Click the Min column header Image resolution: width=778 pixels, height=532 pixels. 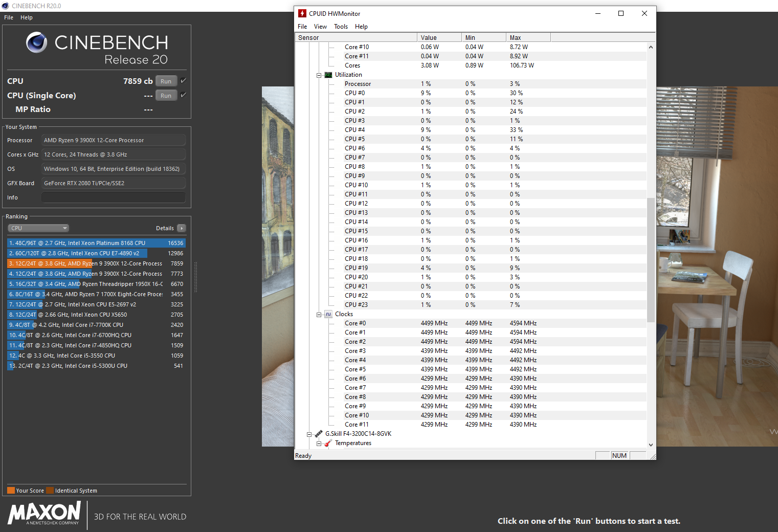point(484,37)
